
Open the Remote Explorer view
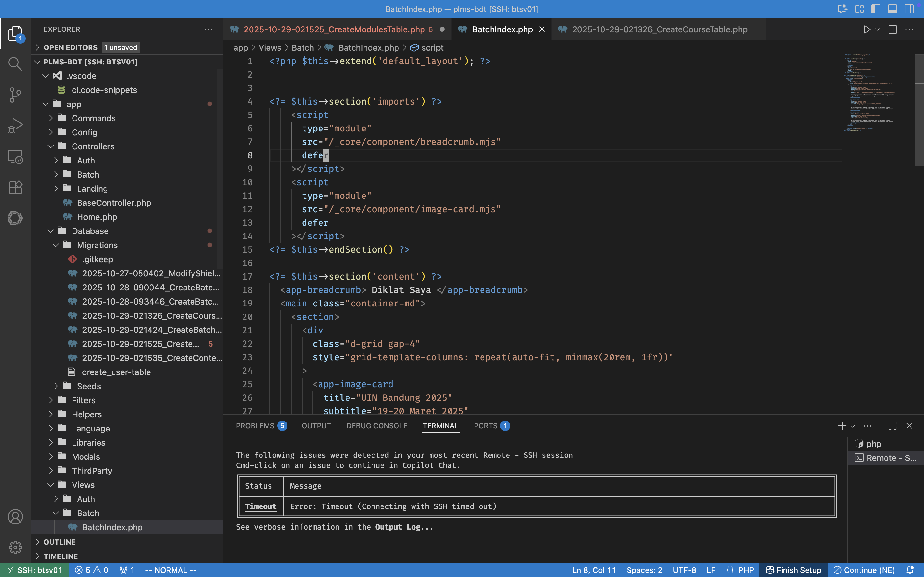tap(15, 156)
